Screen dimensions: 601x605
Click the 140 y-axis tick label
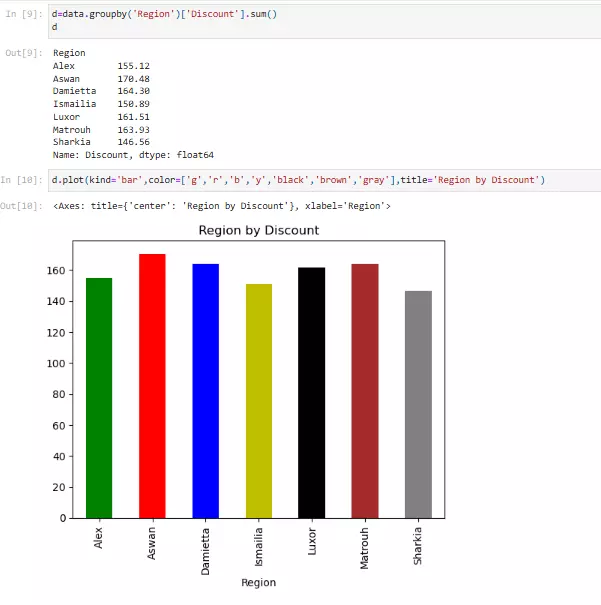pos(56,301)
